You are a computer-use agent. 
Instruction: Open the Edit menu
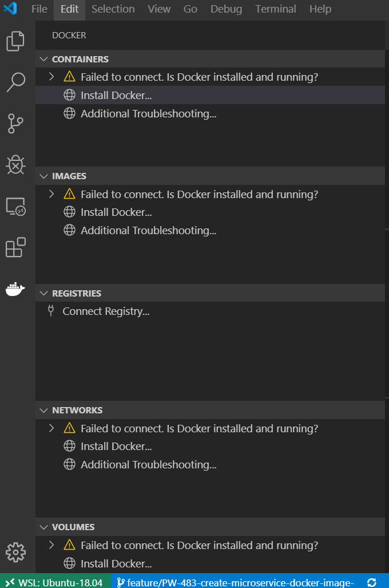[69, 9]
